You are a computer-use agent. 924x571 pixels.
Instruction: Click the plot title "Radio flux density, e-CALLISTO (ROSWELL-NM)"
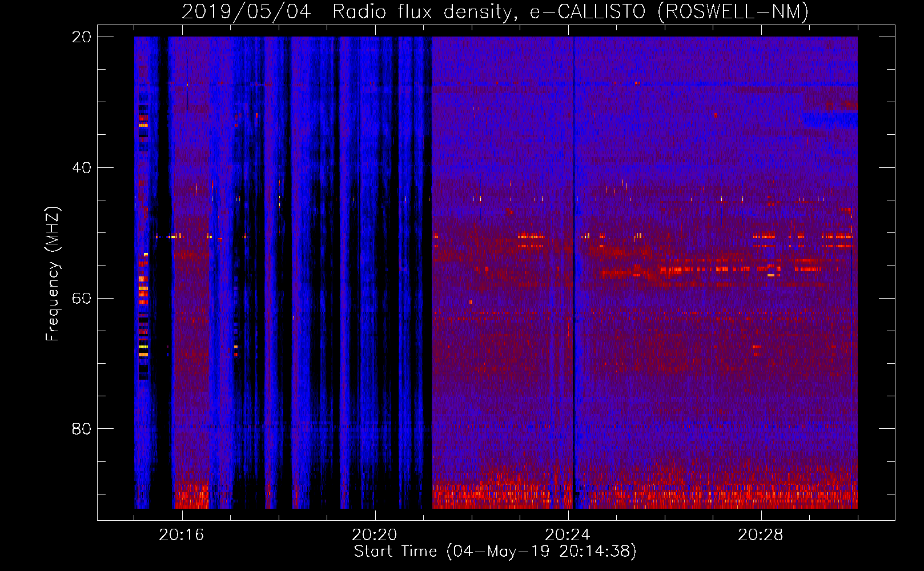pos(571,11)
